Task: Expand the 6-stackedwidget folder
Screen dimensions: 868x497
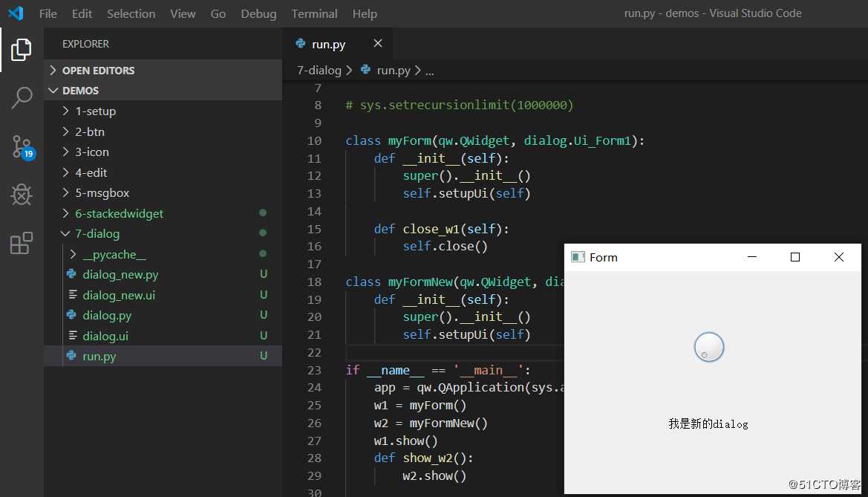Action: 119,213
